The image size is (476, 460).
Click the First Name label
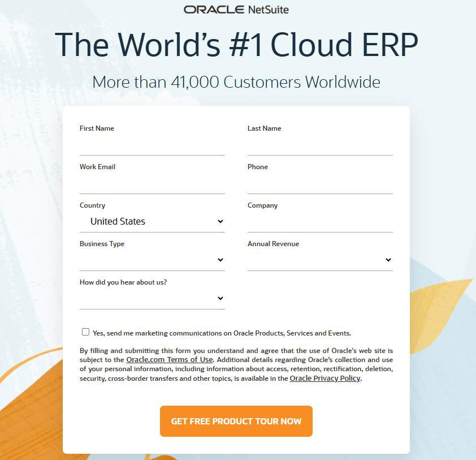click(97, 128)
